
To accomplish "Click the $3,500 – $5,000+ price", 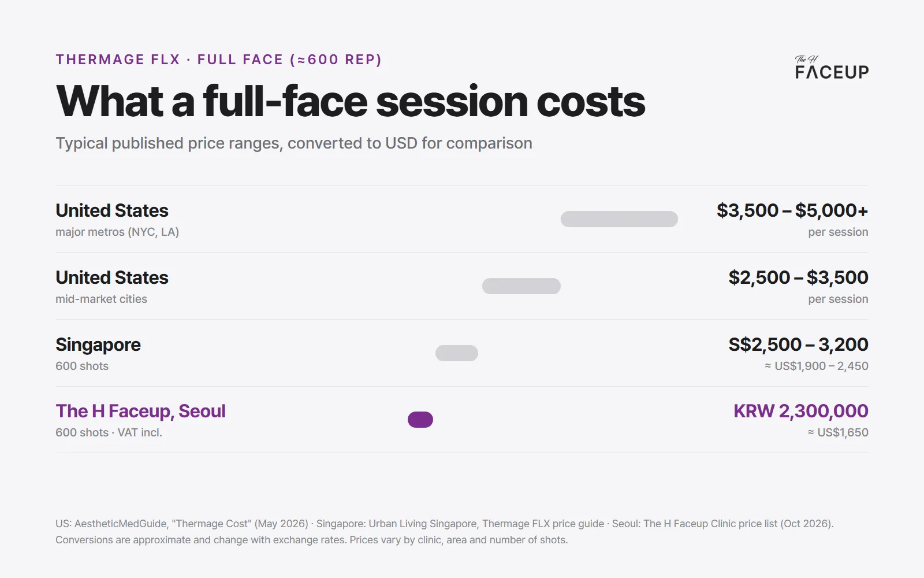I will pos(792,210).
